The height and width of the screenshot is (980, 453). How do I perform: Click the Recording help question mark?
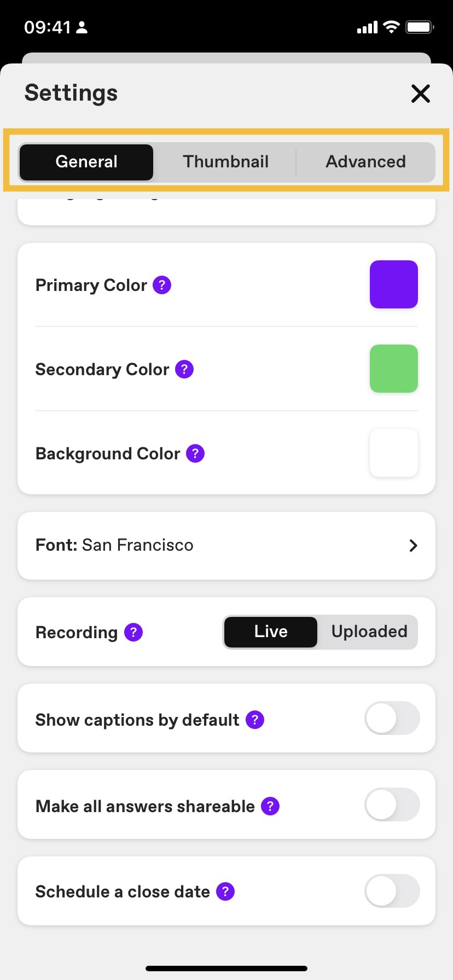point(133,632)
